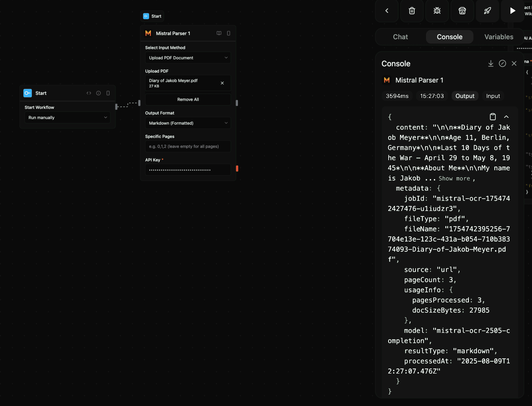Run the workflow with the play button
Viewport: 532px width, 406px height.
pos(512,11)
